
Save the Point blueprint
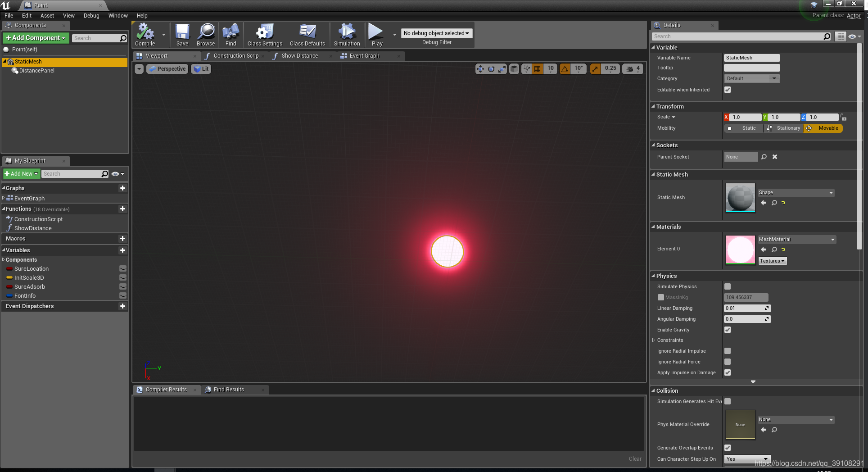182,34
